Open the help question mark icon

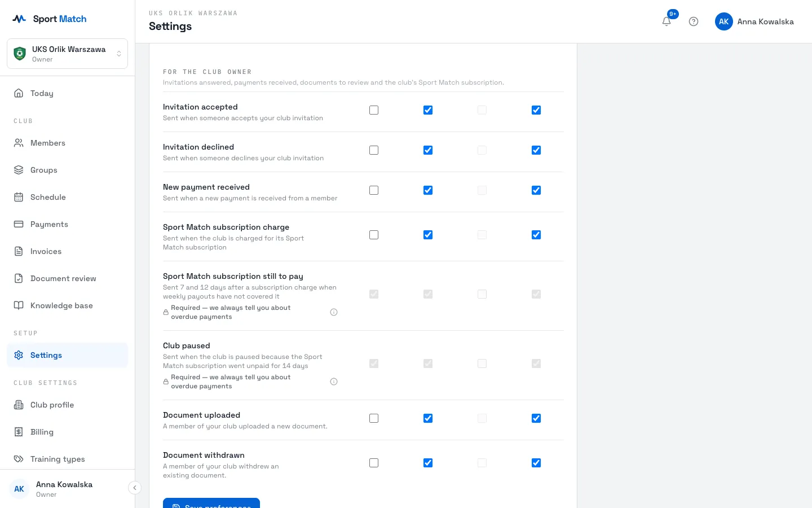[x=694, y=21]
